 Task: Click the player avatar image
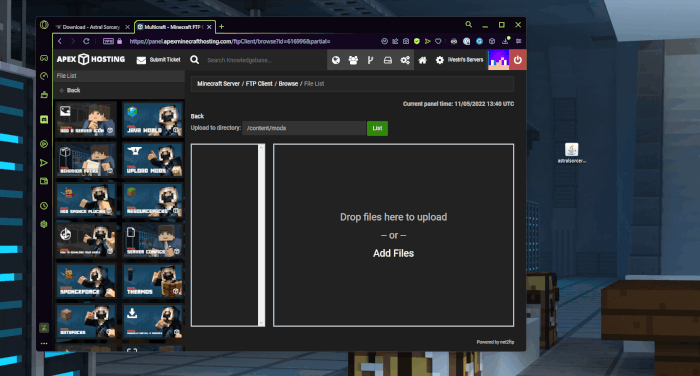498,60
